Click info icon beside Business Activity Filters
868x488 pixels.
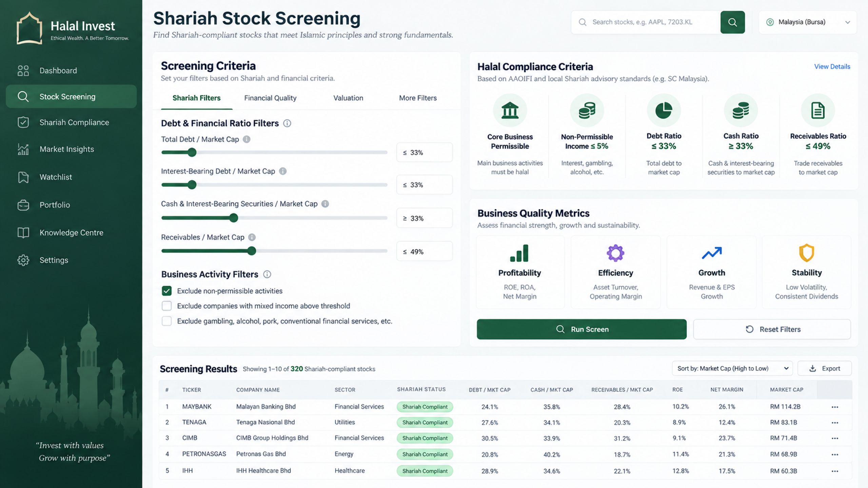click(x=267, y=274)
